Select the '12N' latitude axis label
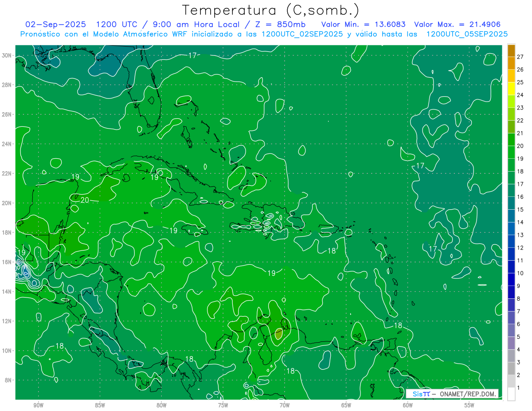Viewport: 532px width, 411px height. (x=7, y=321)
